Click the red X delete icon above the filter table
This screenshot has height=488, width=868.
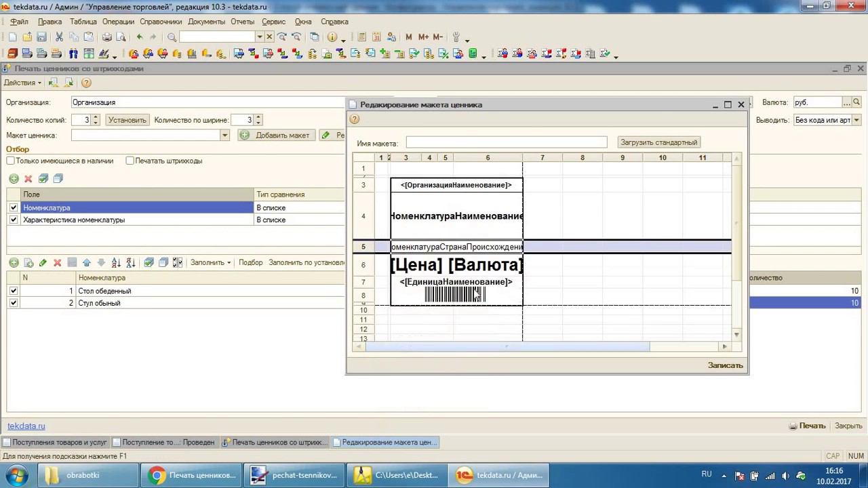coord(28,179)
